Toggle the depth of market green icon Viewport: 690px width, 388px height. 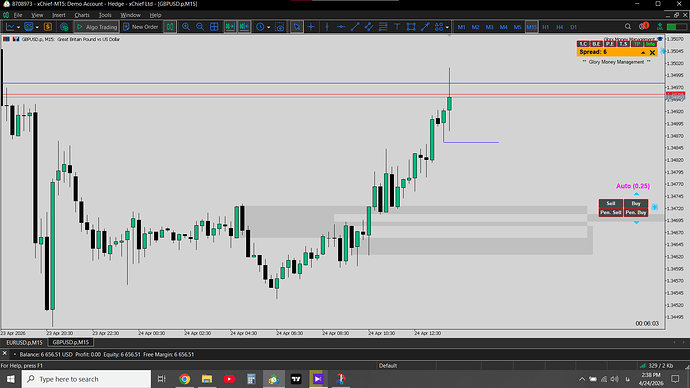(170, 27)
